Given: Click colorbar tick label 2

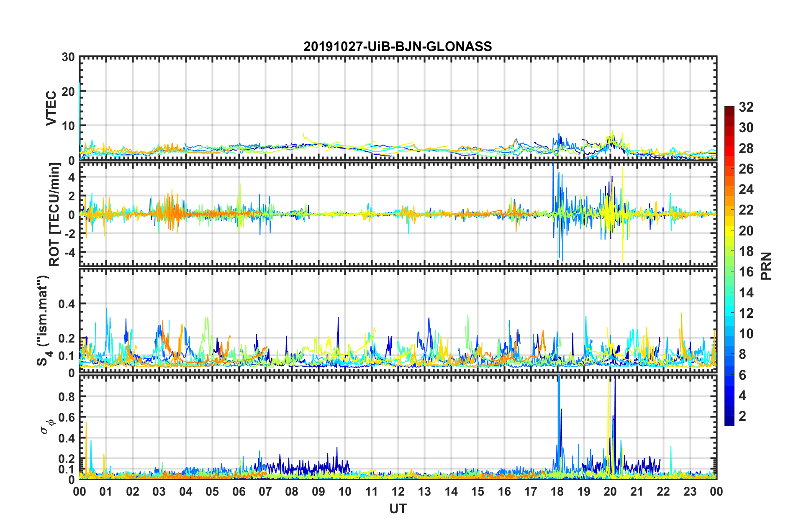Looking at the screenshot, I should click(x=742, y=416).
